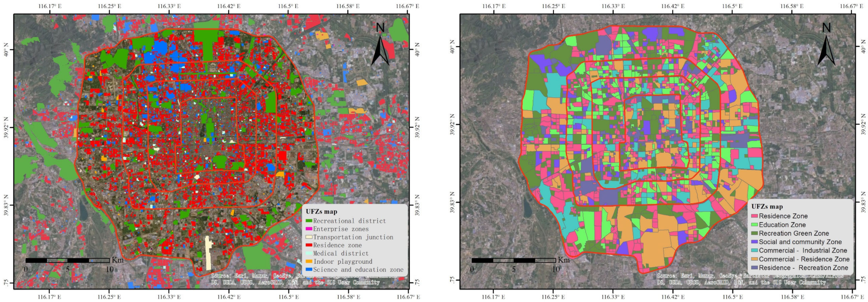Click the Education Zone light green swatch
This screenshot has height=302, width=868.
pos(755,225)
